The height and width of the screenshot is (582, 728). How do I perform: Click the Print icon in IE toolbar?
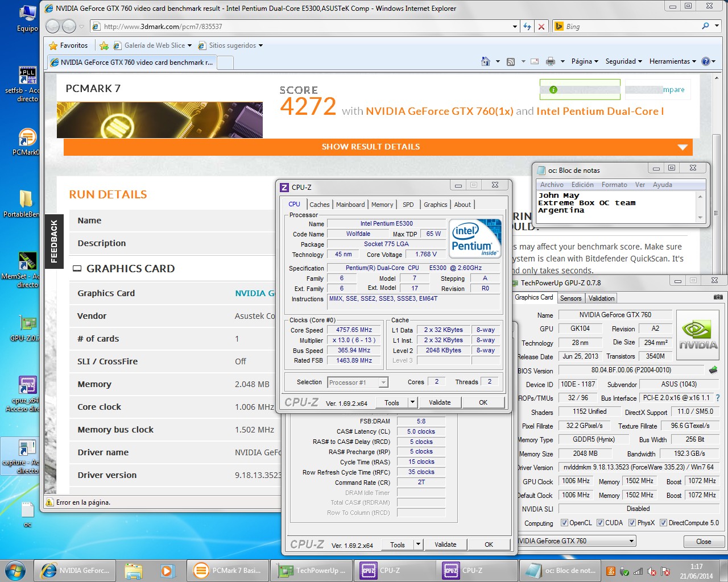551,61
